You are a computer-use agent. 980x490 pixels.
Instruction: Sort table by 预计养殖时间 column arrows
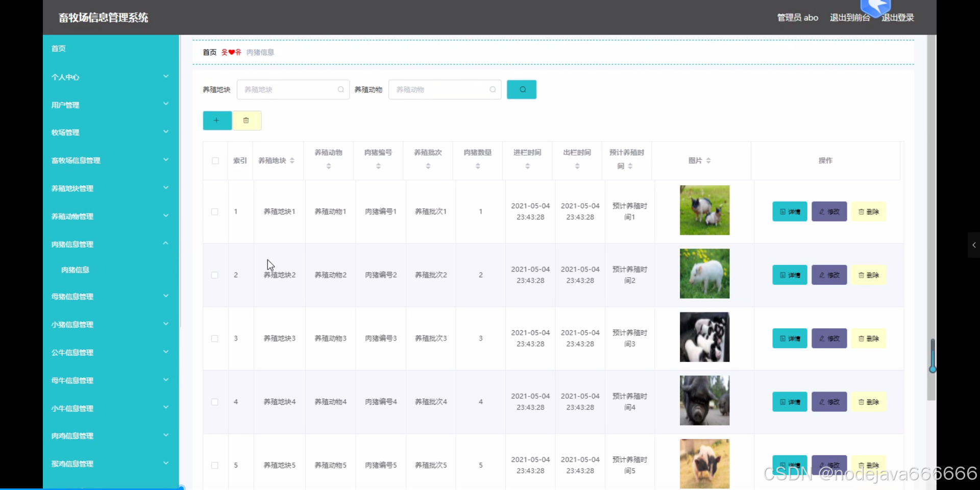click(630, 166)
